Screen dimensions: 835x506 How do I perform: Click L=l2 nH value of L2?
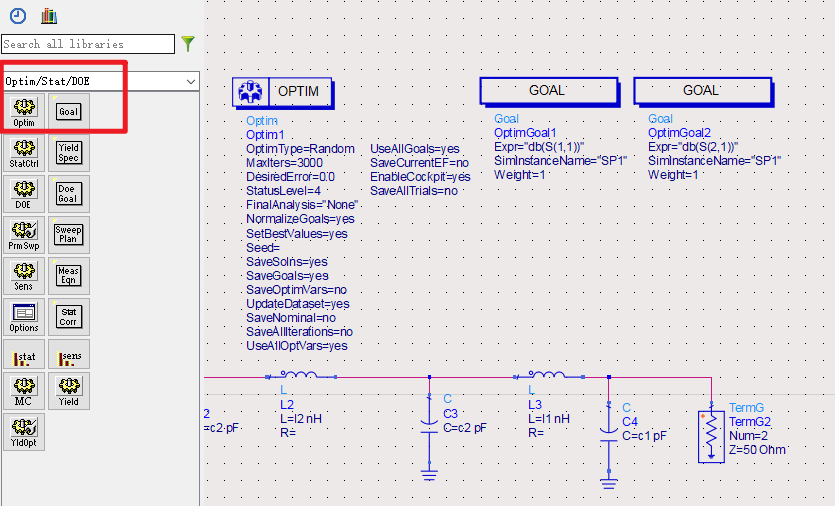[x=301, y=419]
